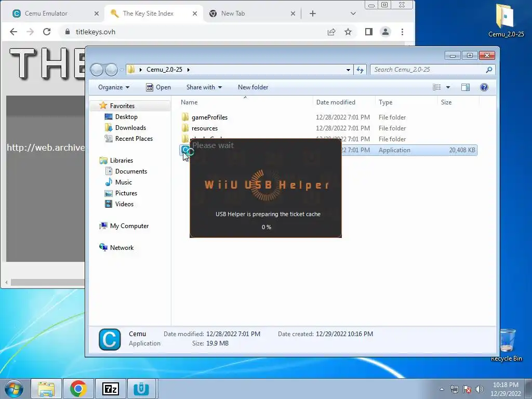Open Wii U USB Helper taskbar icon
Viewport: 532px width, 399px height.
(141, 389)
